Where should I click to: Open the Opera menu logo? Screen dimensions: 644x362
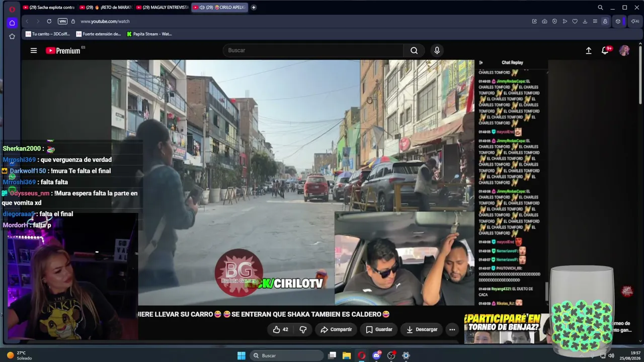coord(12,9)
